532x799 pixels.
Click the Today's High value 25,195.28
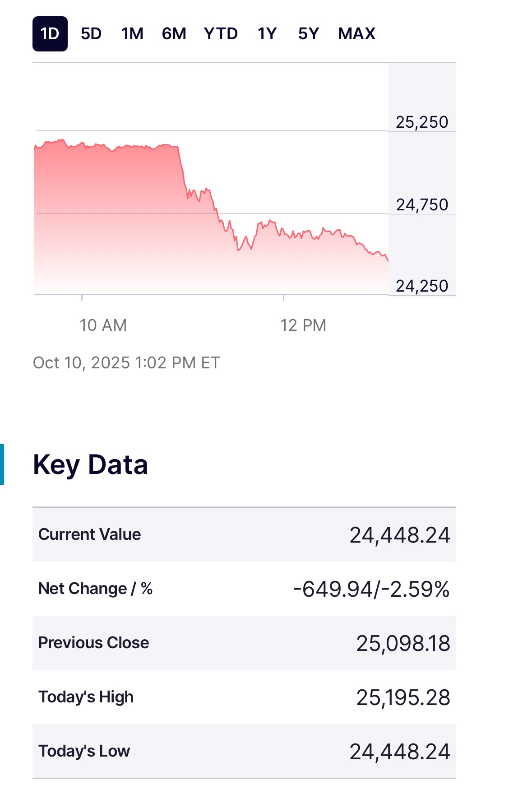pos(403,697)
